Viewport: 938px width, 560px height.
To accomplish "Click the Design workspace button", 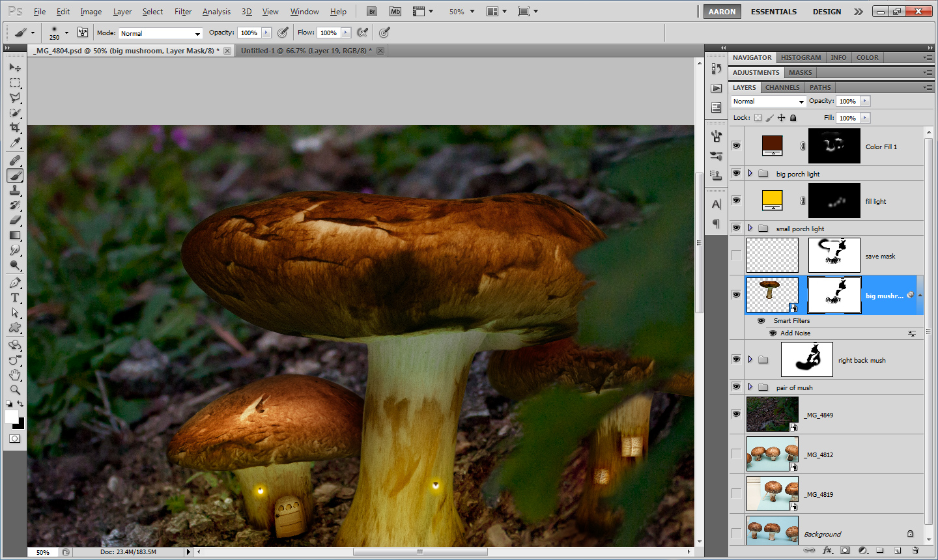I will tap(827, 12).
